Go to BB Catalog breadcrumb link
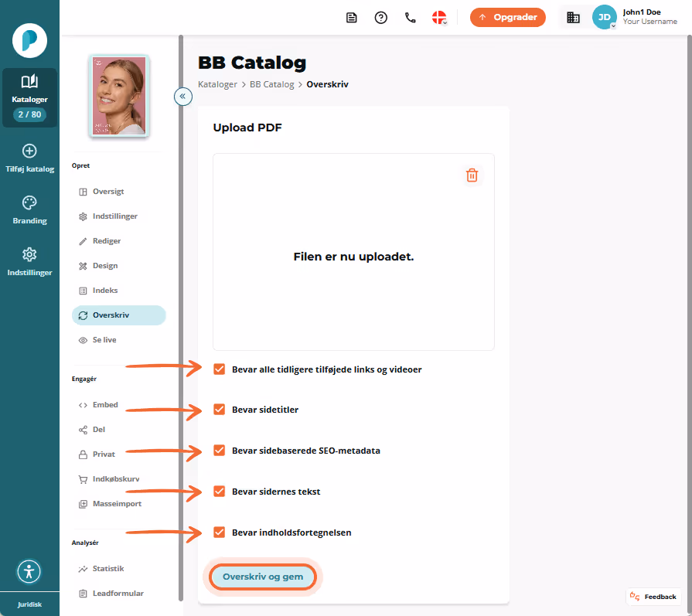Image resolution: width=692 pixels, height=616 pixels. click(x=272, y=84)
